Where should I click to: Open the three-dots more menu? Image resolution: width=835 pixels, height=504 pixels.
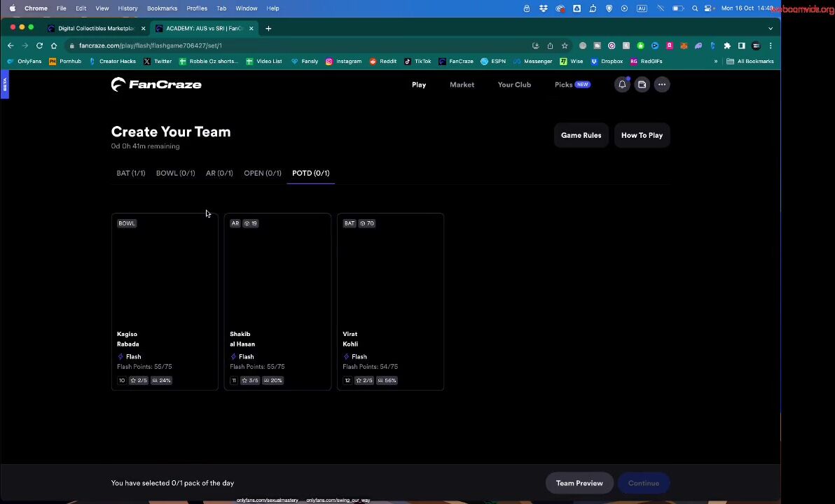(x=662, y=85)
